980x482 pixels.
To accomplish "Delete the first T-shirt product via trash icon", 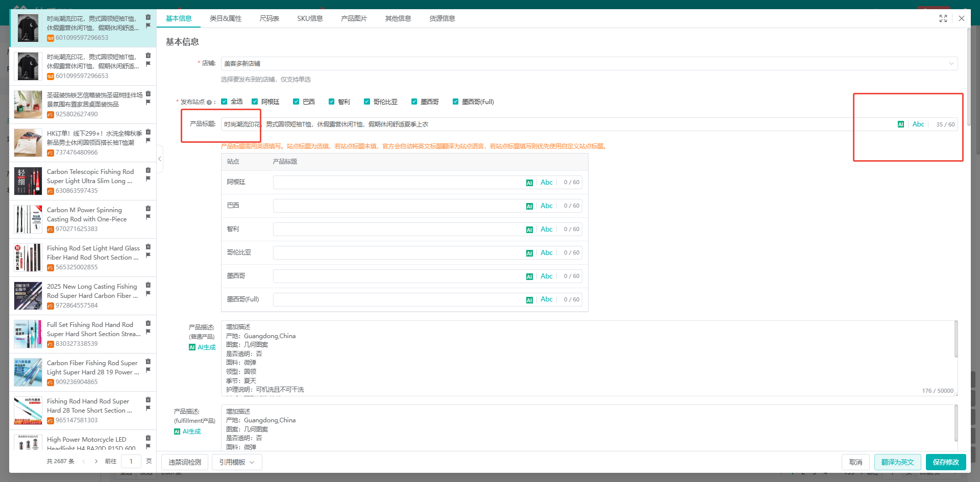I will click(x=148, y=17).
